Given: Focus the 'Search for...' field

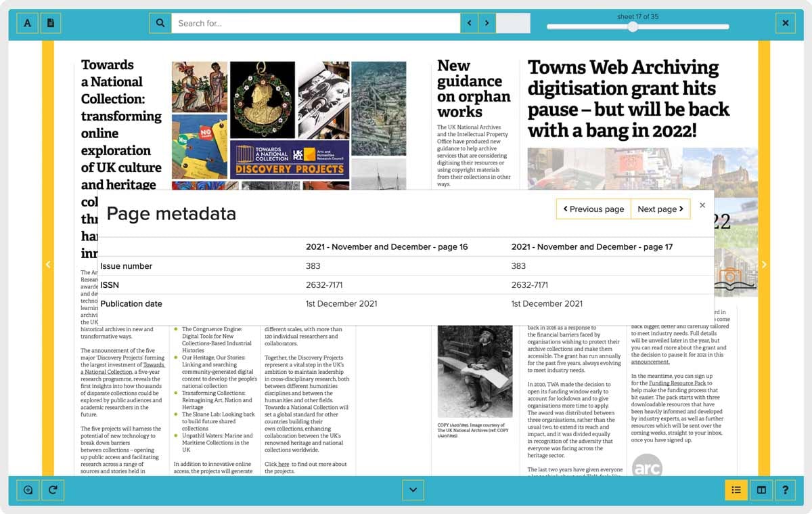Looking at the screenshot, I should coord(315,23).
